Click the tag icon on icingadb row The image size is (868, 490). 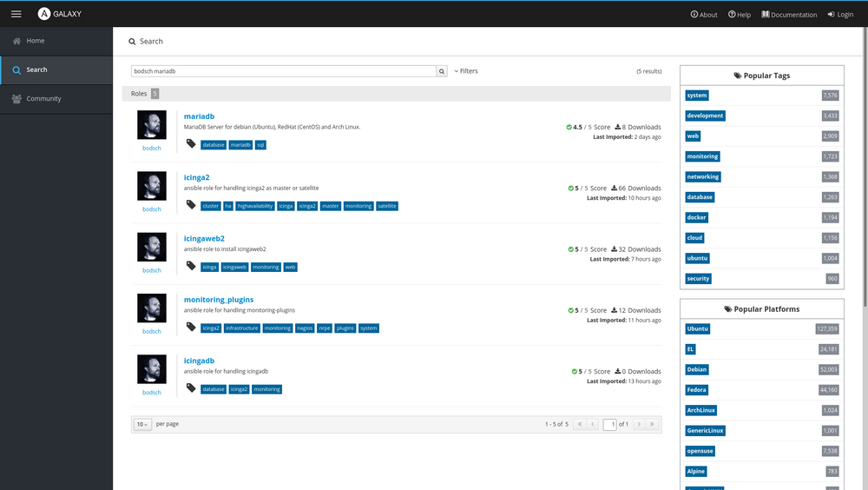(191, 387)
